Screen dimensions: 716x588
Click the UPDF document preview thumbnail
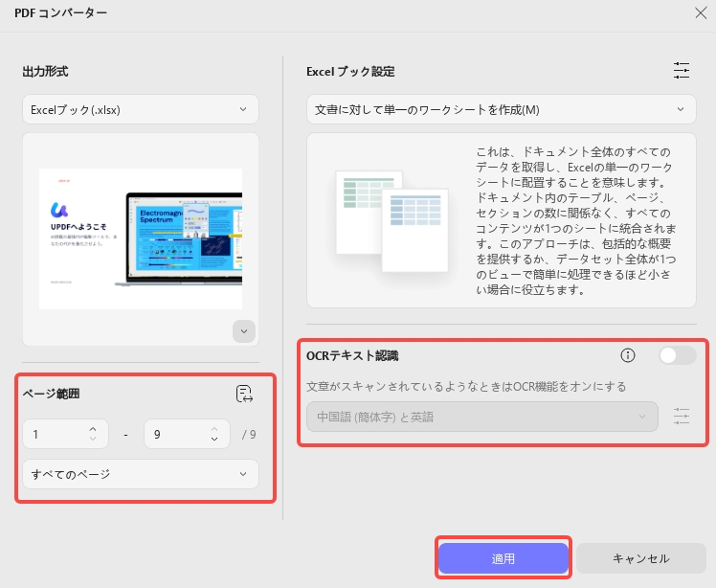(141, 238)
